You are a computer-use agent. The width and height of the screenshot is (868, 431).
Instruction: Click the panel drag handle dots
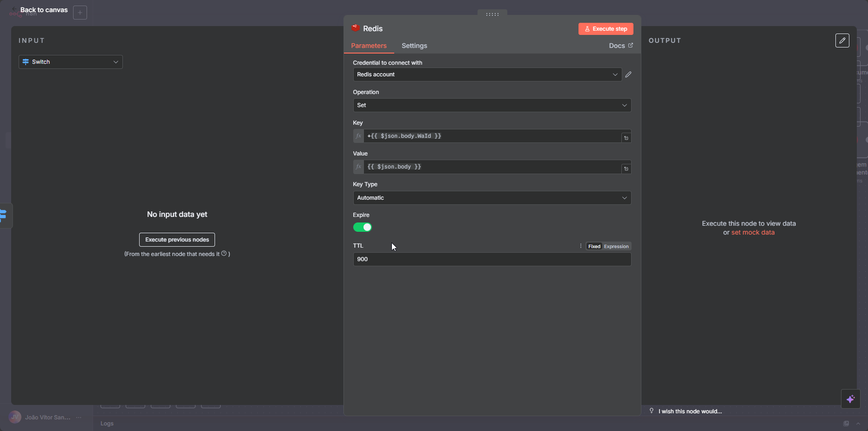[492, 14]
